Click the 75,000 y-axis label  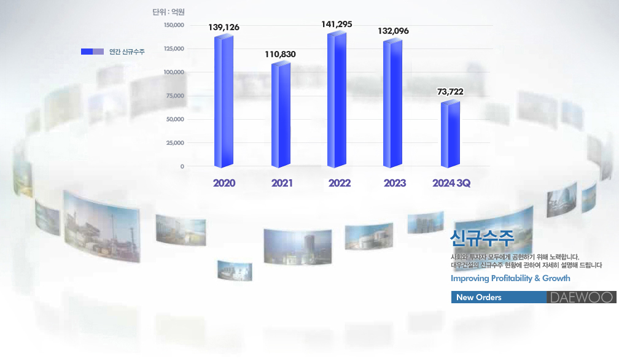[x=175, y=96]
